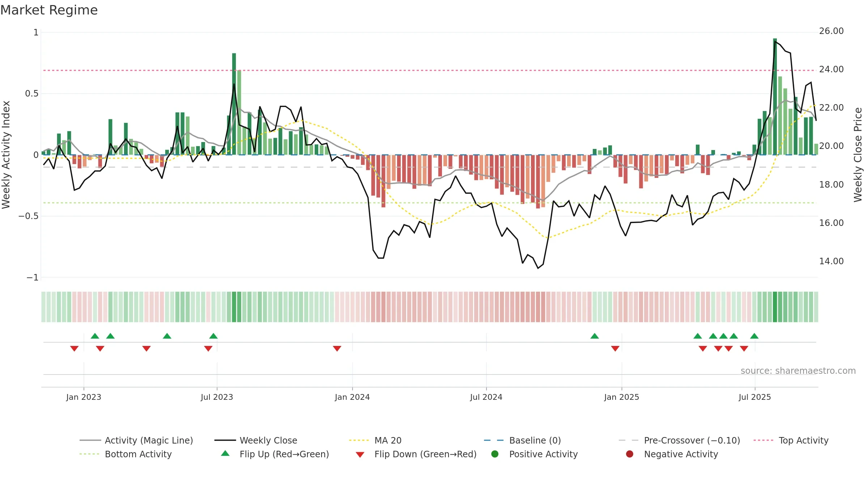Screen dimensions: 868x488
Task: Click the source: sharemaestro.com text
Action: [x=798, y=371]
